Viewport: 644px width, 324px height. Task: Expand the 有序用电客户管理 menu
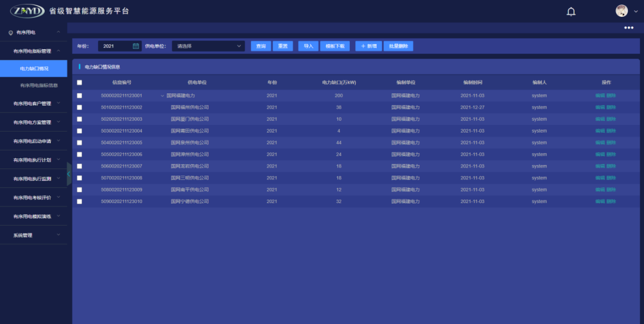click(x=58, y=103)
